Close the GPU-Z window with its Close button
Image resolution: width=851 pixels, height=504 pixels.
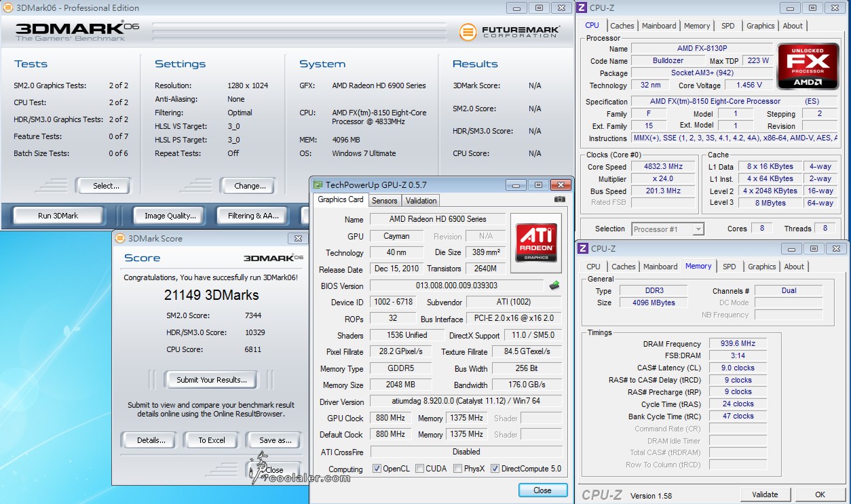coord(542,490)
